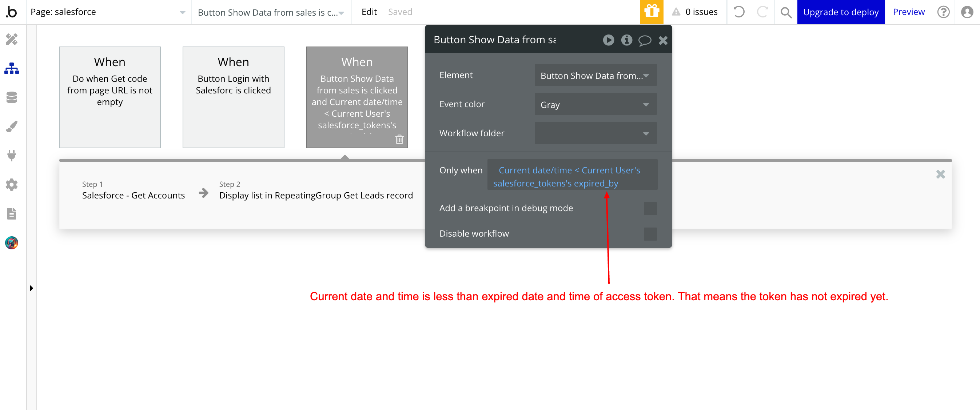Open the Event color Gray dropdown
Viewport: 980px width, 410px height.
tap(595, 104)
